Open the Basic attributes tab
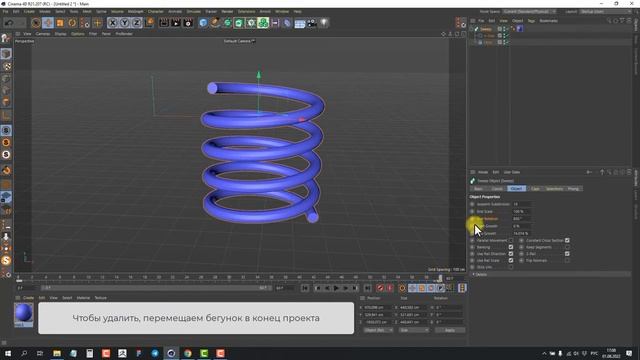Viewport: 640px width, 360px height. pyautogui.click(x=478, y=189)
